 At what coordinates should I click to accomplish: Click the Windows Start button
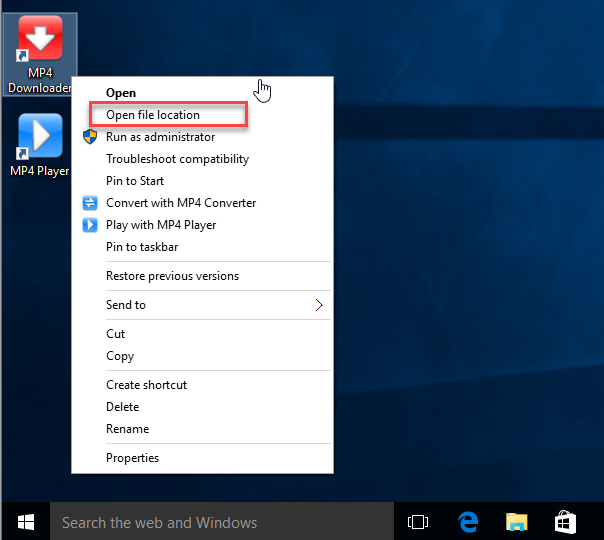(26, 522)
